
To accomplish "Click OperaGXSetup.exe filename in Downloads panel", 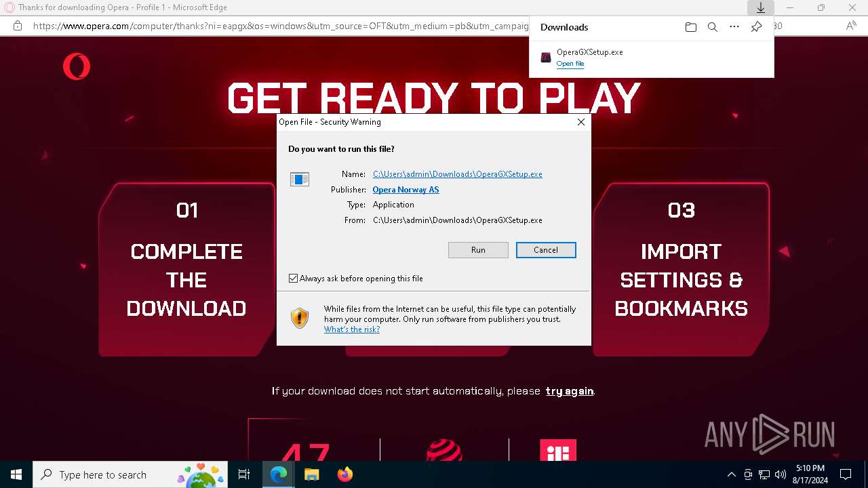I will pos(589,52).
